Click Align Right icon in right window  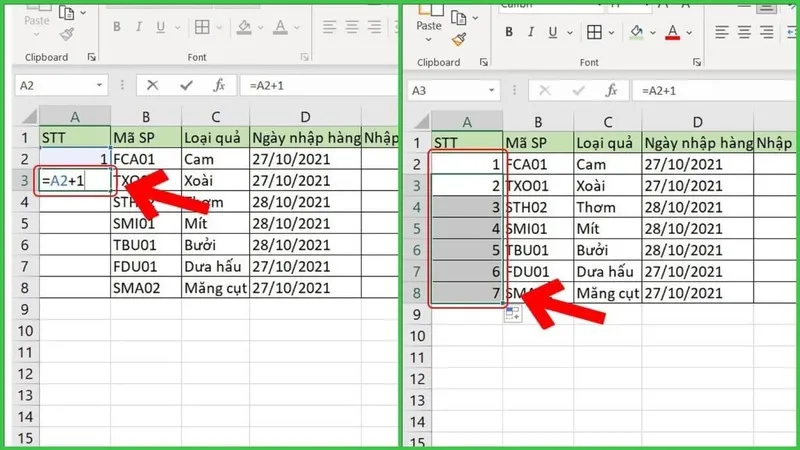(767, 32)
